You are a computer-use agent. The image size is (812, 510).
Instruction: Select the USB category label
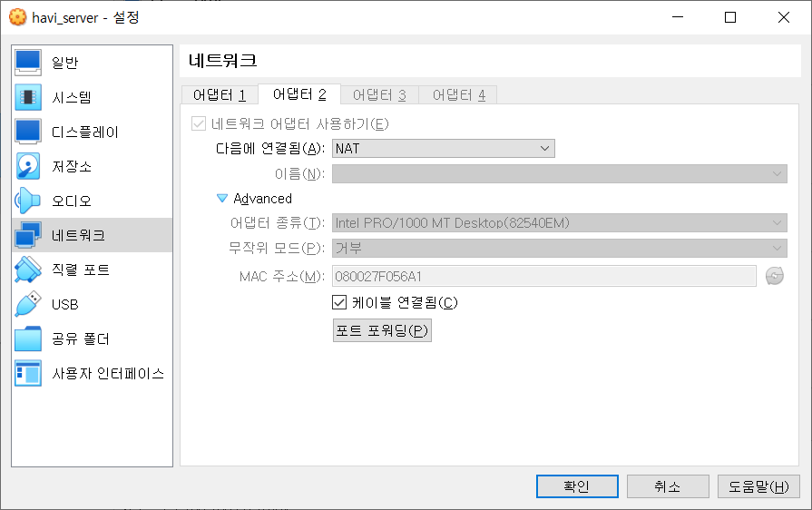pos(65,304)
